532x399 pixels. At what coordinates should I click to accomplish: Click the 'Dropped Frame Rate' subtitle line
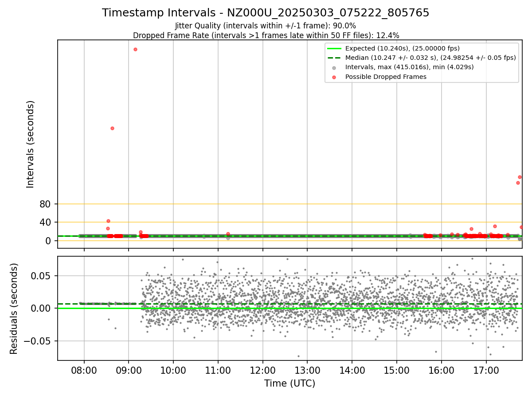click(x=266, y=35)
